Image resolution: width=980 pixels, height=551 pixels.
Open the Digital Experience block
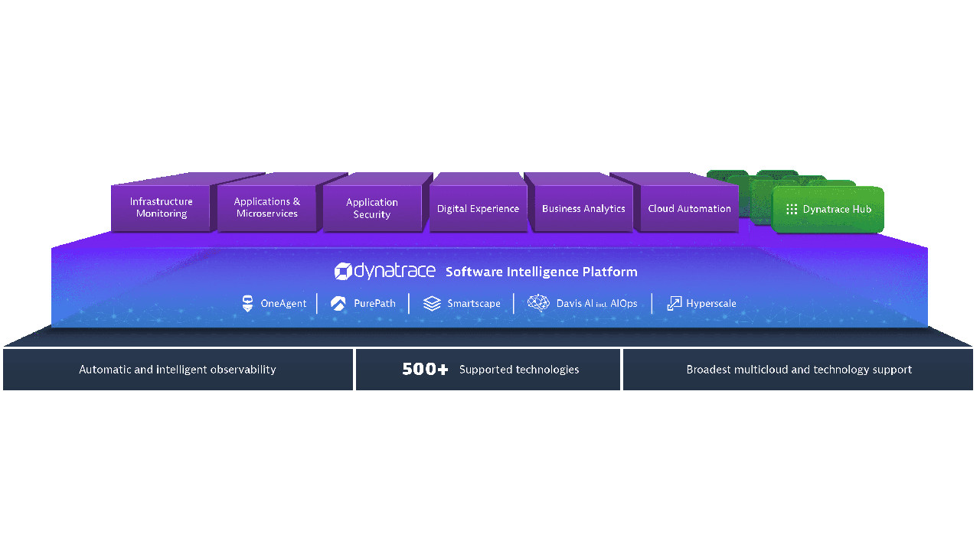(478, 208)
